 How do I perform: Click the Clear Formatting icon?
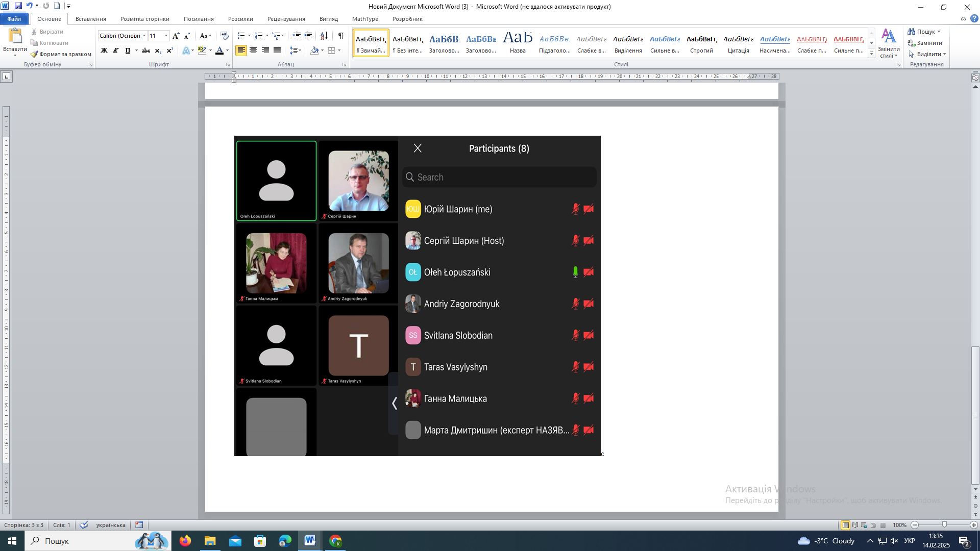(x=224, y=36)
